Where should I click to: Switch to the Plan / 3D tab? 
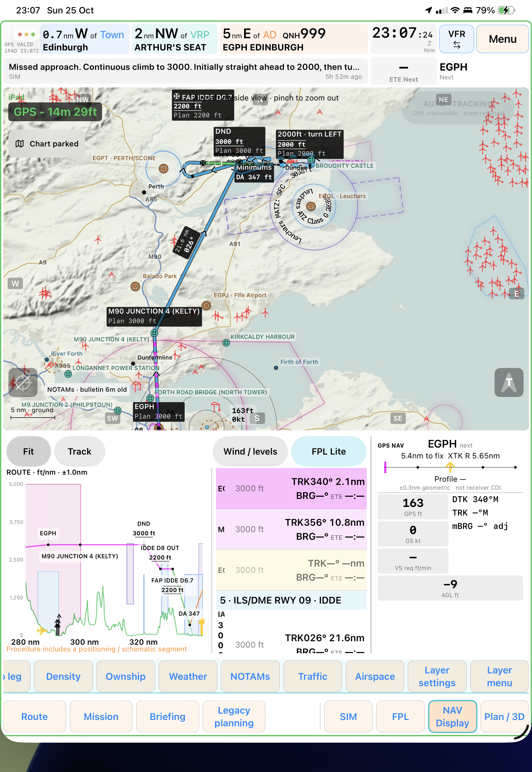pyautogui.click(x=504, y=716)
